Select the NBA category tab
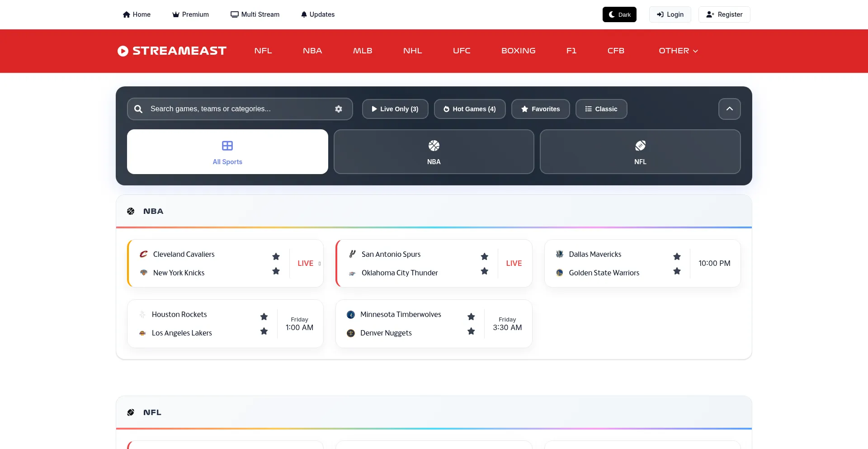 tap(434, 152)
